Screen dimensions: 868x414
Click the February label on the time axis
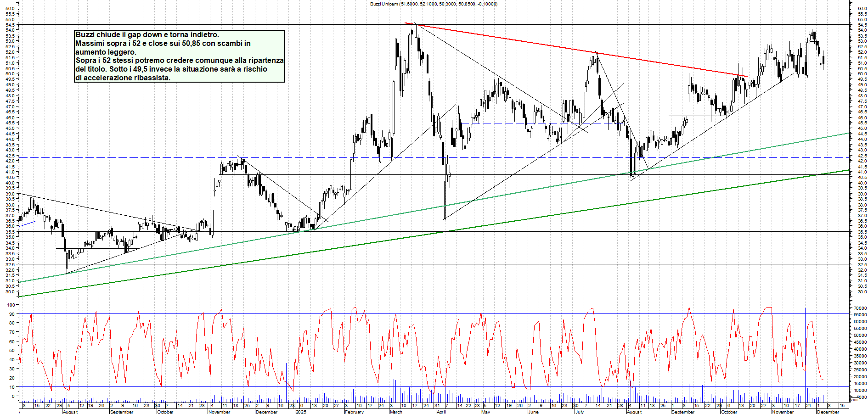354,412
